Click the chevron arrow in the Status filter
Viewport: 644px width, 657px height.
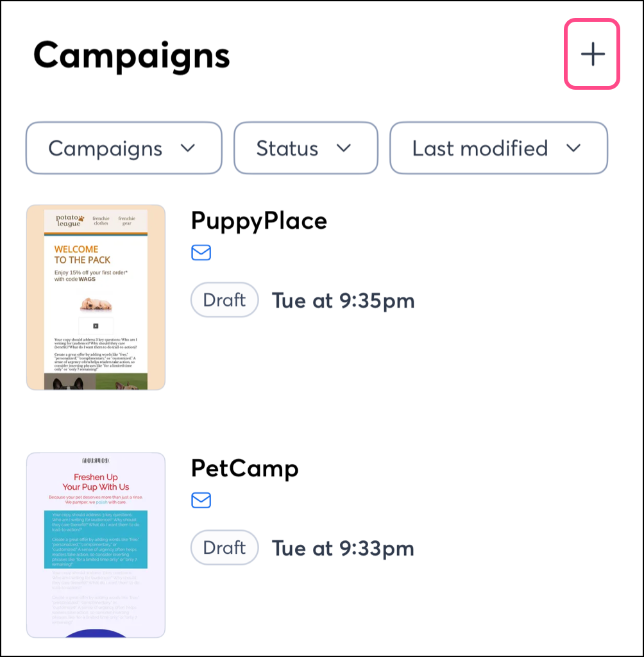click(344, 148)
